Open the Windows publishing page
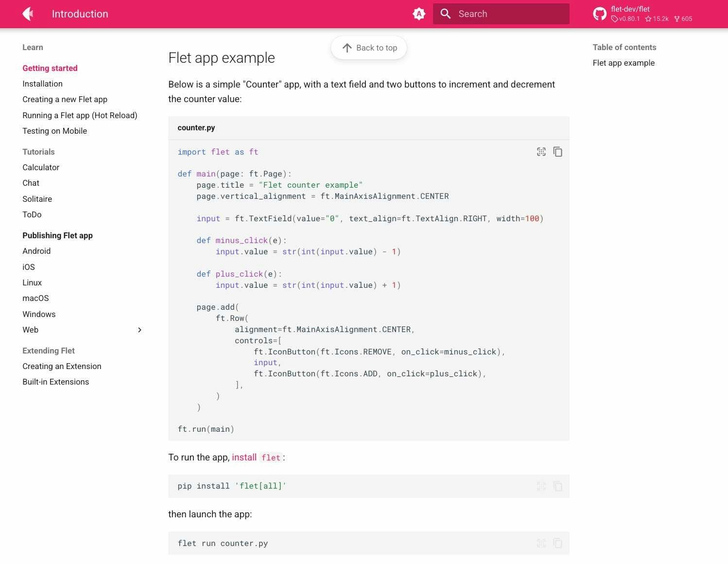 pos(39,314)
